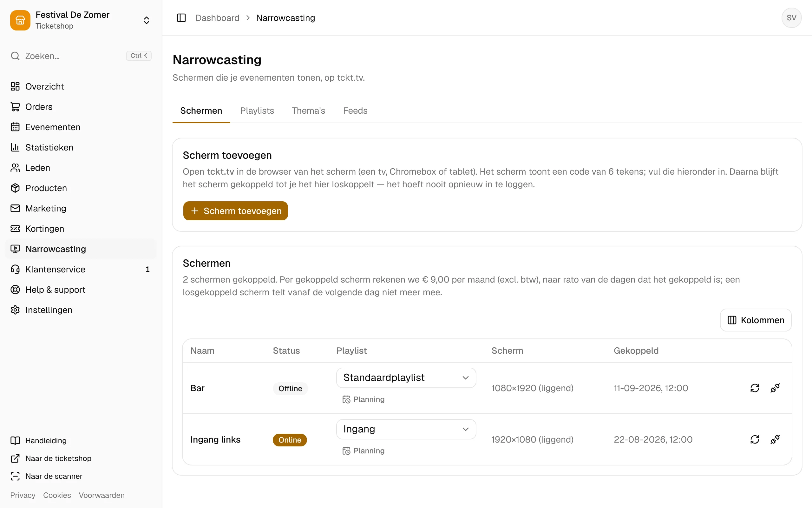Open Statistieken in sidebar
This screenshot has height=508, width=812.
coord(81,148)
